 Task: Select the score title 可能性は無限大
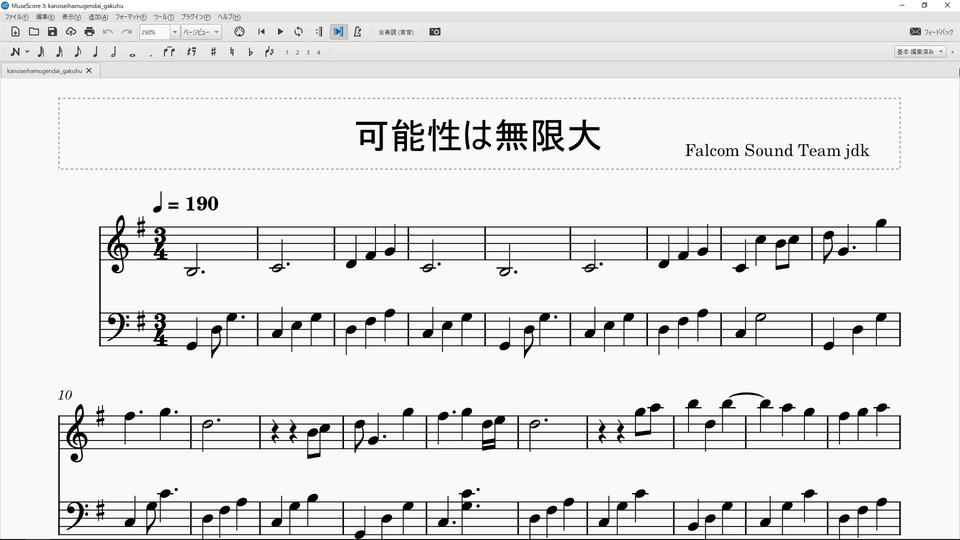pyautogui.click(x=478, y=135)
